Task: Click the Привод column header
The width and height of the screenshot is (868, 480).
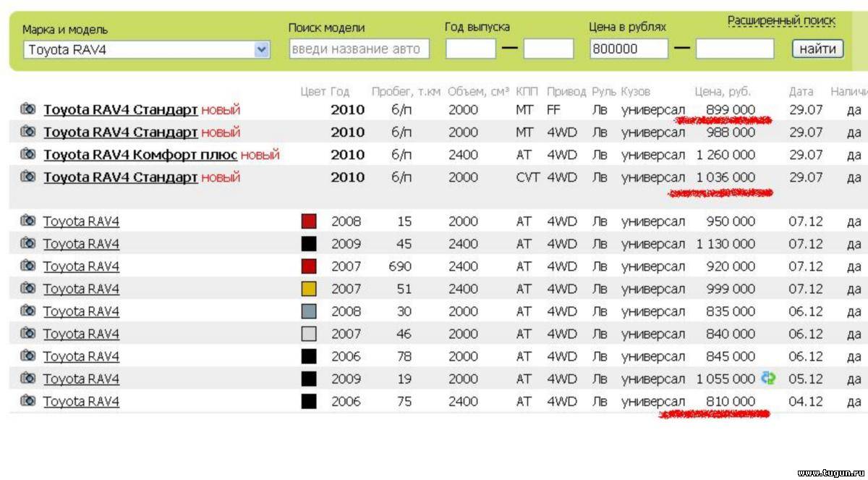Action: point(566,92)
